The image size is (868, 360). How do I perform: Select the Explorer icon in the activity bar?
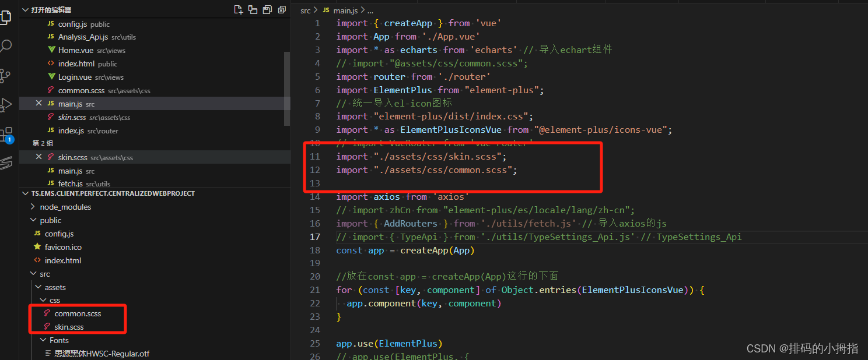pyautogui.click(x=7, y=16)
